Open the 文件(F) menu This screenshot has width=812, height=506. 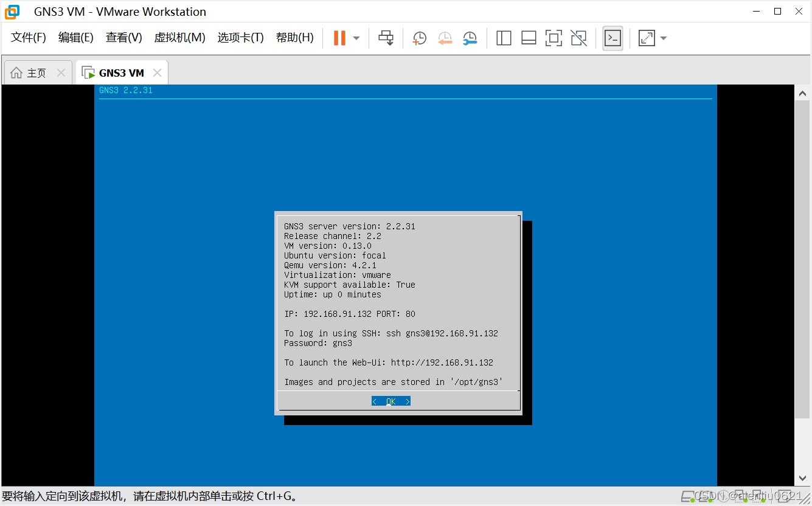tap(29, 38)
